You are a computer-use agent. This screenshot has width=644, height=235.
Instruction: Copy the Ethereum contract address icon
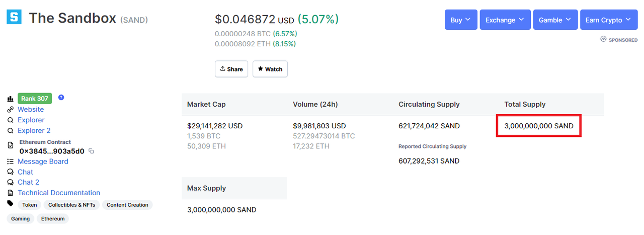(91, 151)
